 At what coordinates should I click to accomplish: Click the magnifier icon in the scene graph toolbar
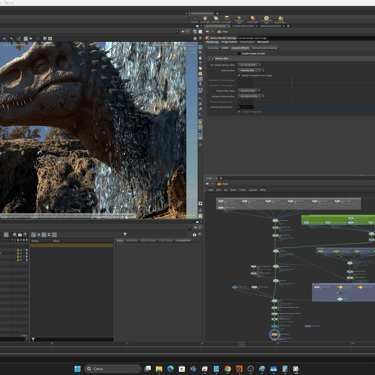15,235
